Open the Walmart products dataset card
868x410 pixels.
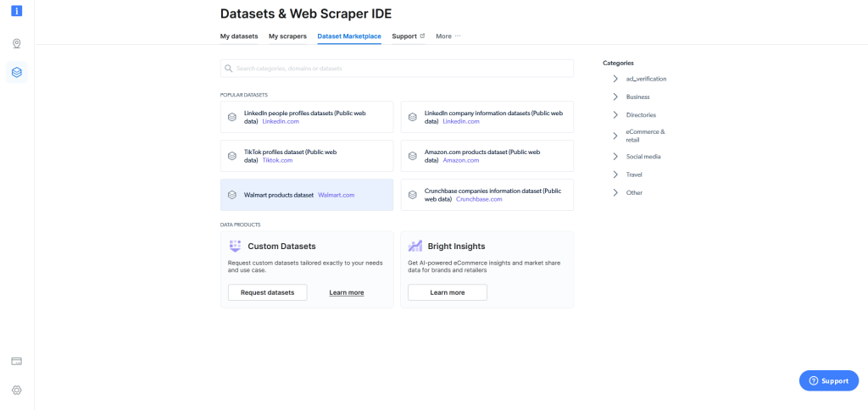tap(306, 195)
